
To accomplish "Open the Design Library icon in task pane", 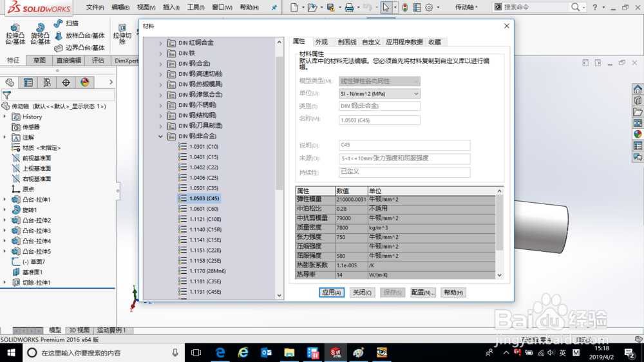I will coord(638,100).
